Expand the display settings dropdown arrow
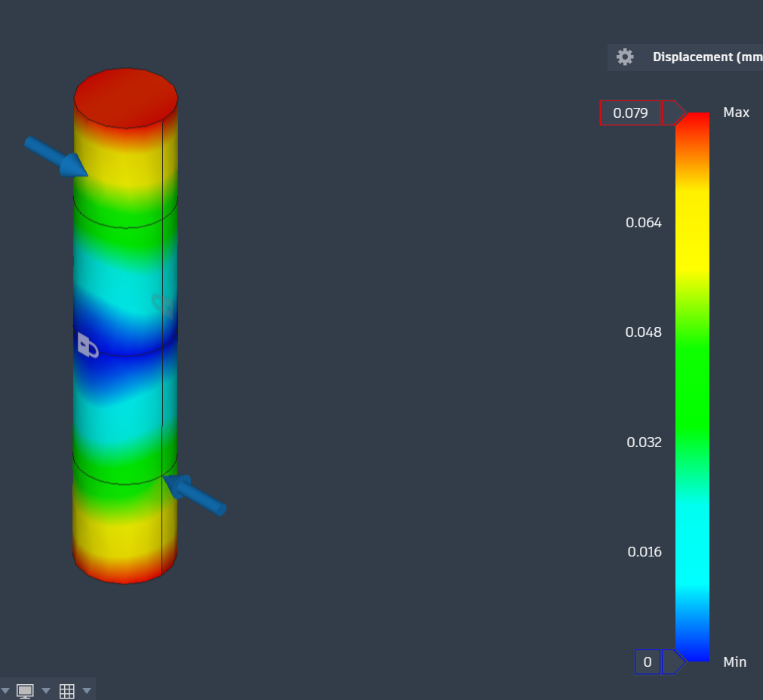The image size is (763, 700). click(46, 691)
